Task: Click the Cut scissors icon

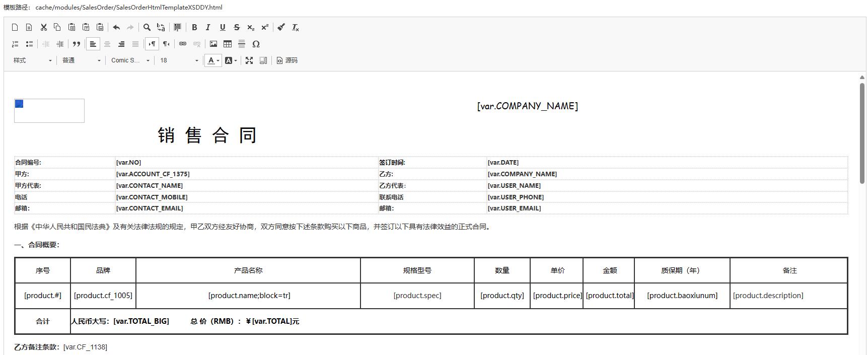Action: tap(43, 27)
